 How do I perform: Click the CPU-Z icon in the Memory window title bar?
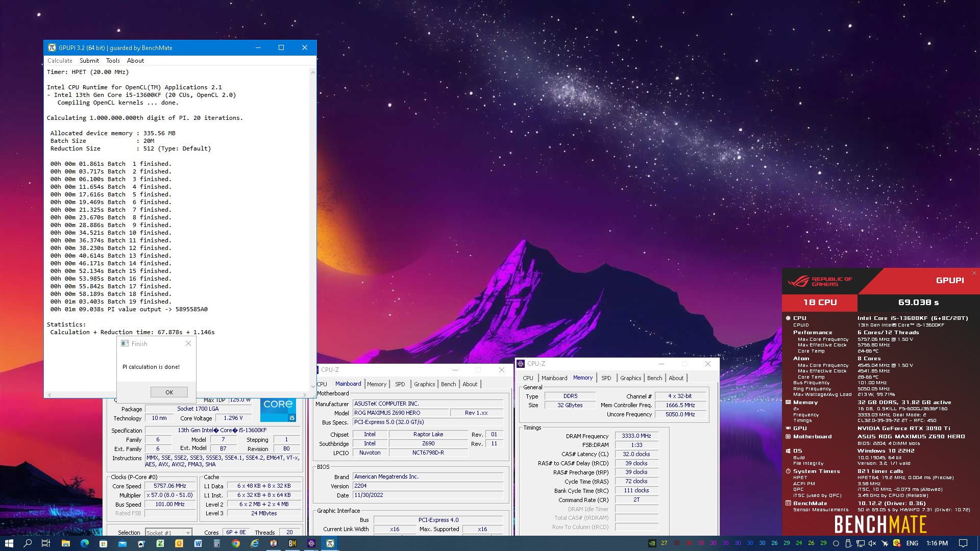pyautogui.click(x=521, y=364)
